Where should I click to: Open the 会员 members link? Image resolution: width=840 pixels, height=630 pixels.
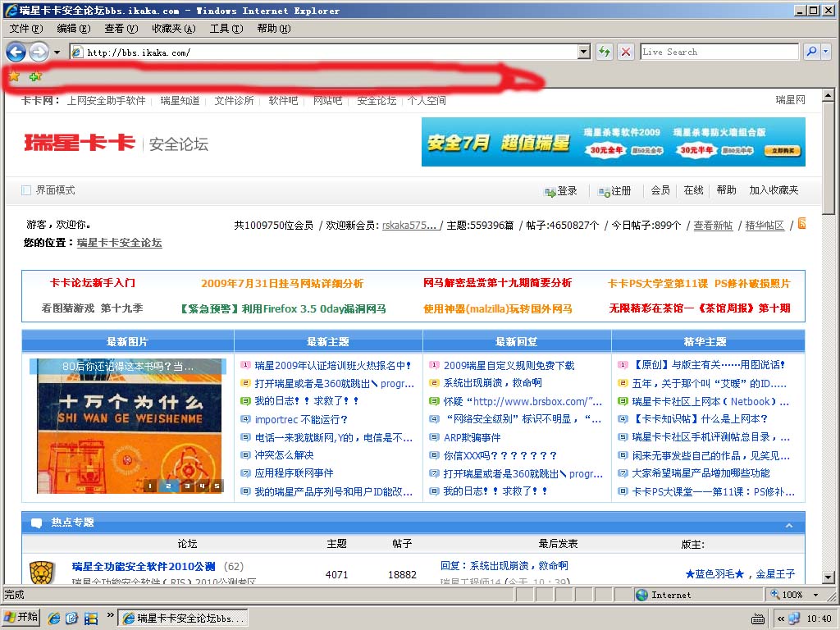click(x=660, y=190)
